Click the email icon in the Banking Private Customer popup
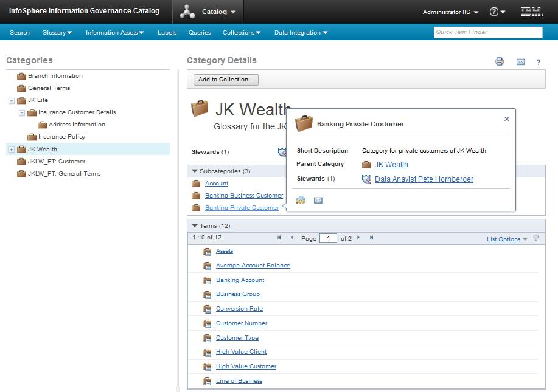558x392 pixels. click(318, 201)
